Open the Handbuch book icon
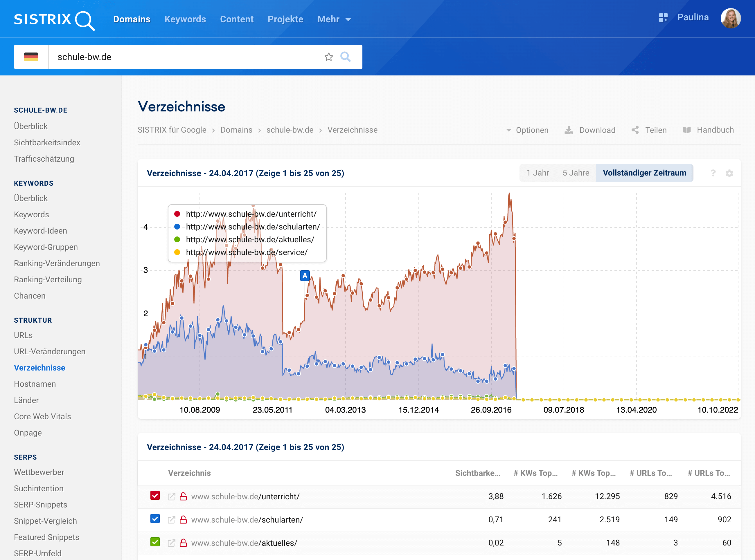Viewport: 755px width, 560px height. [x=686, y=130]
